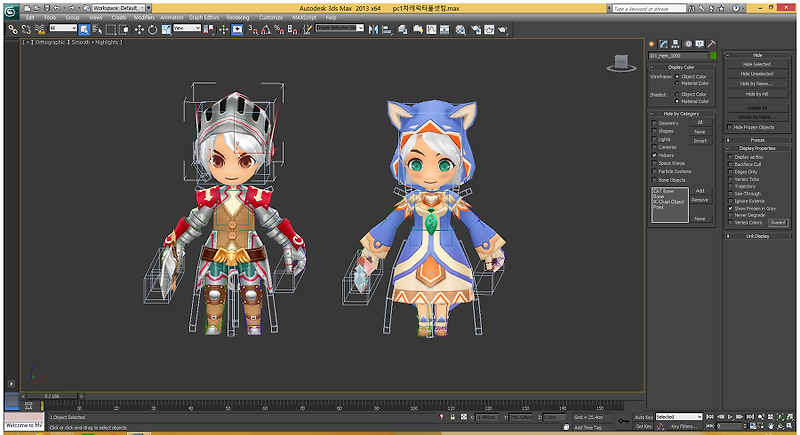Enable the Geometry hide category checkbox
The image size is (800, 435).
tap(654, 123)
